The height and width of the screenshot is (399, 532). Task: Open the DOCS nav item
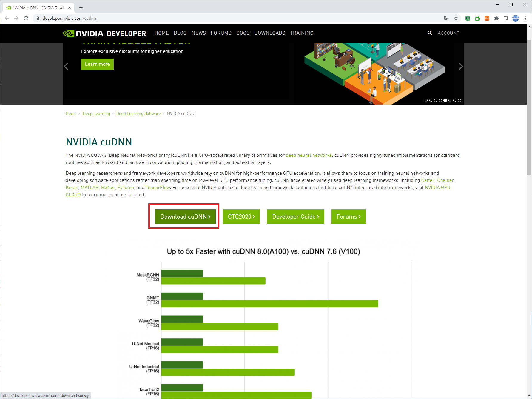tap(243, 33)
